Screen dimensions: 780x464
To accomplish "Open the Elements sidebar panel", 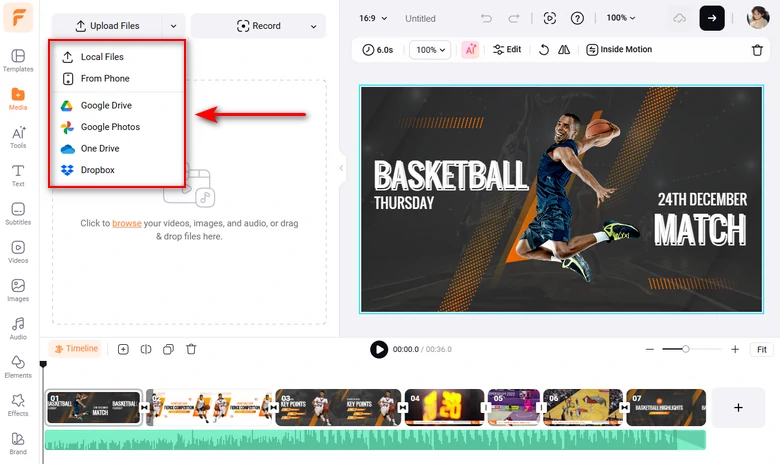I will pyautogui.click(x=18, y=367).
